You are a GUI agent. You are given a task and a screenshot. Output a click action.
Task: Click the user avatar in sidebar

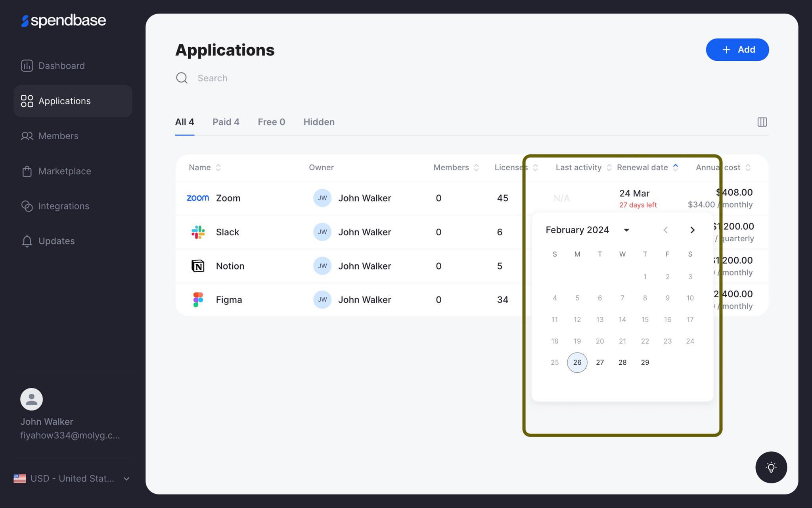click(32, 399)
